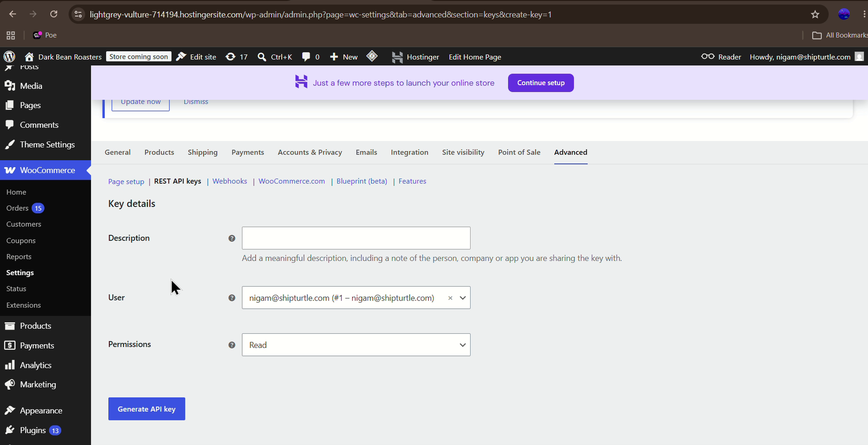This screenshot has height=445, width=868.
Task: Switch to the Integration settings tab
Action: (x=409, y=152)
